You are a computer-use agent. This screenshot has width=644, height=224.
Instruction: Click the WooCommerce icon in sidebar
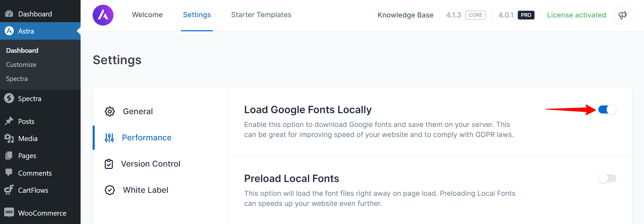(9, 212)
